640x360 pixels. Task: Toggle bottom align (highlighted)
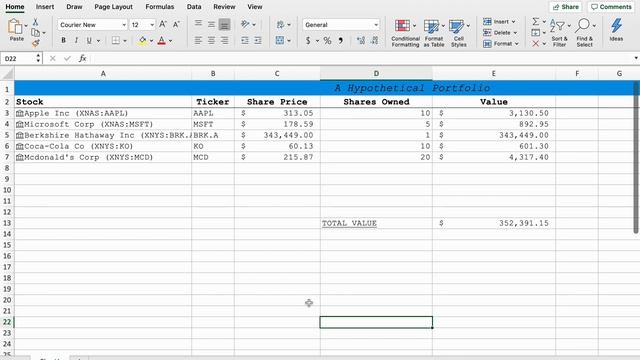pos(224,24)
